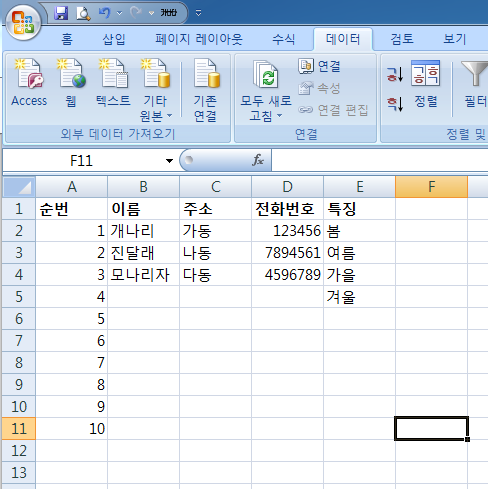Select the cell containing 개나리
The height and width of the screenshot is (489, 488).
click(144, 231)
